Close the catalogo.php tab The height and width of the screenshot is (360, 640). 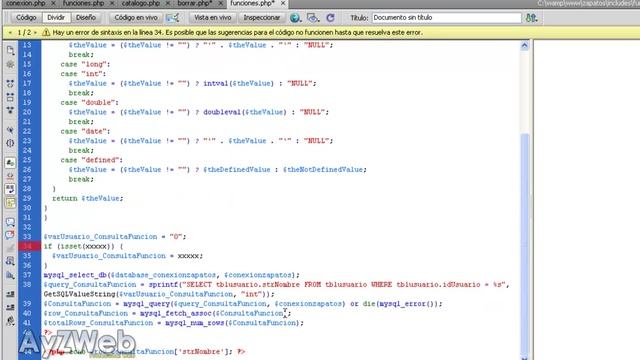tap(167, 3)
